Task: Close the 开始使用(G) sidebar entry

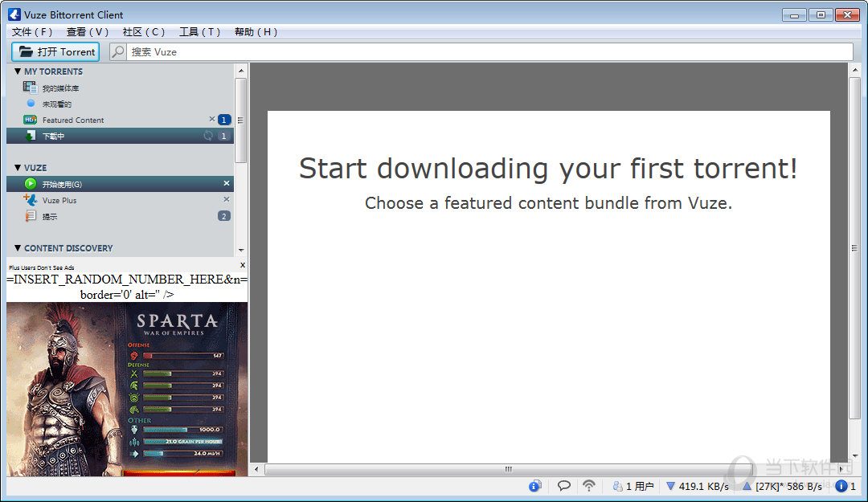Action: tap(227, 183)
